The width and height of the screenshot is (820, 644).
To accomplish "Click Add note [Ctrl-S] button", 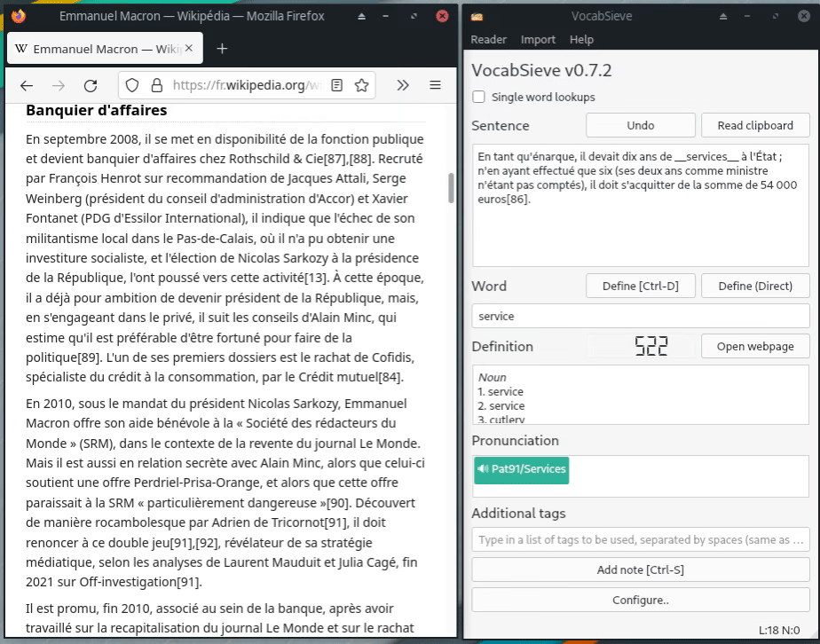I will (x=640, y=569).
